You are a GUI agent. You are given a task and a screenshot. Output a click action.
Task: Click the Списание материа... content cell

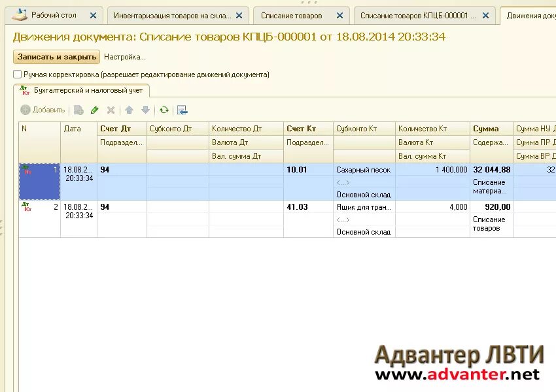click(x=491, y=187)
